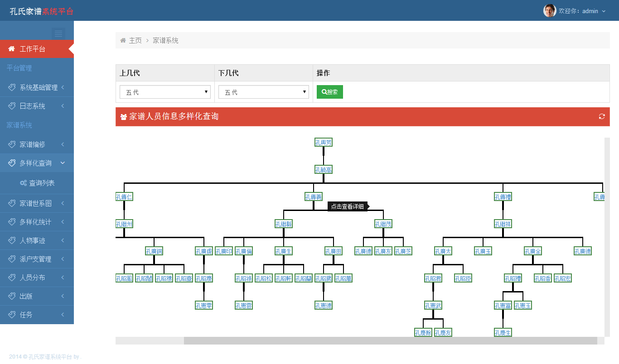
Task: Click the tag icon beside 日志系统
Action: (12, 106)
